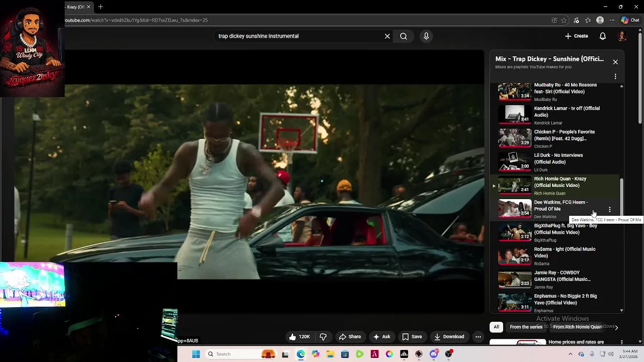The width and height of the screenshot is (644, 362).
Task: Open Microsoft Store from the taskbar
Action: click(345, 354)
